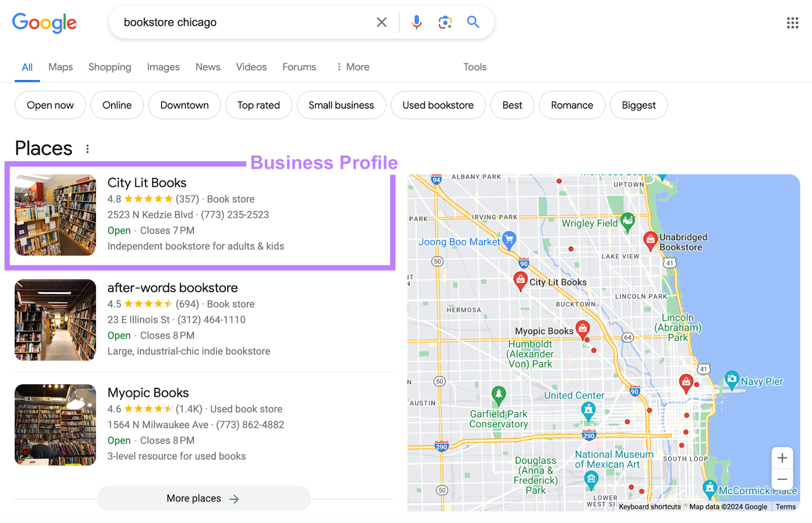This screenshot has height=523, width=812.
Task: Open the Google apps grid
Action: [x=792, y=23]
